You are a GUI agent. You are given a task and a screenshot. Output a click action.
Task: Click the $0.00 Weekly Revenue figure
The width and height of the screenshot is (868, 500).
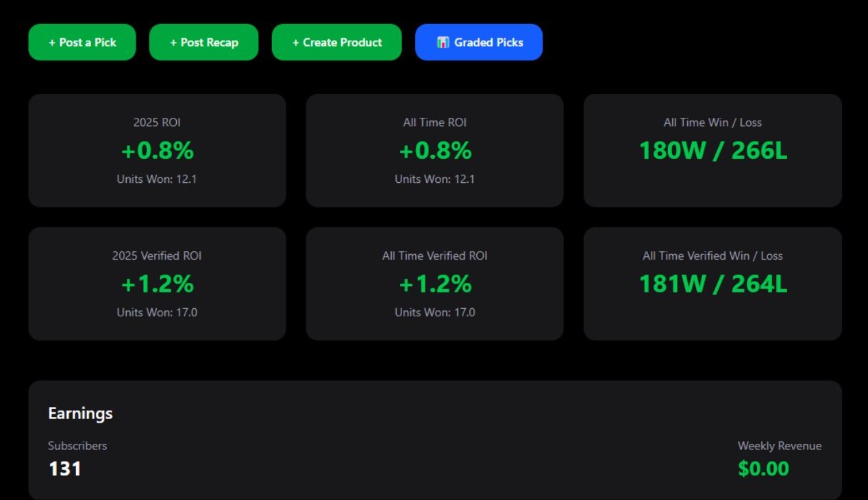pos(763,469)
